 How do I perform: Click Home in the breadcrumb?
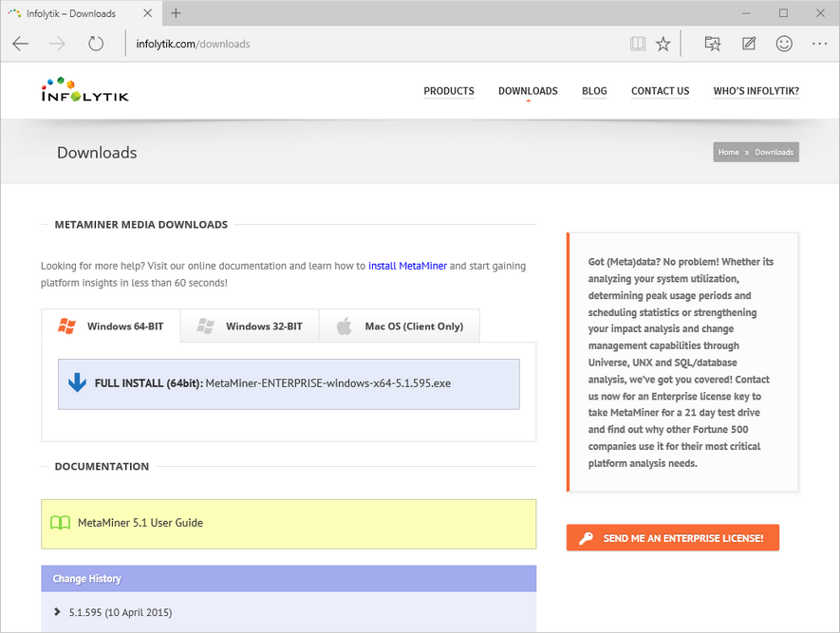click(728, 152)
